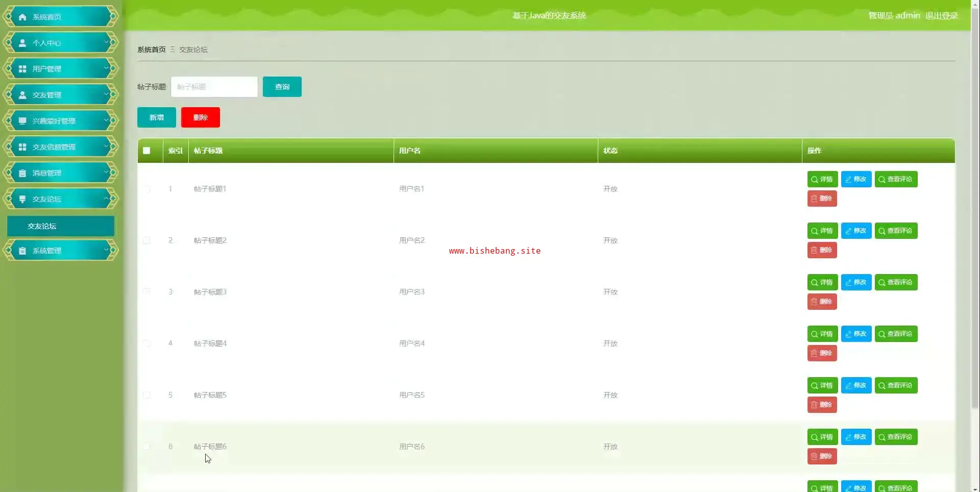Click 修改 for 帖子标题6
Screen dimensions: 980x492
pyautogui.click(x=856, y=437)
